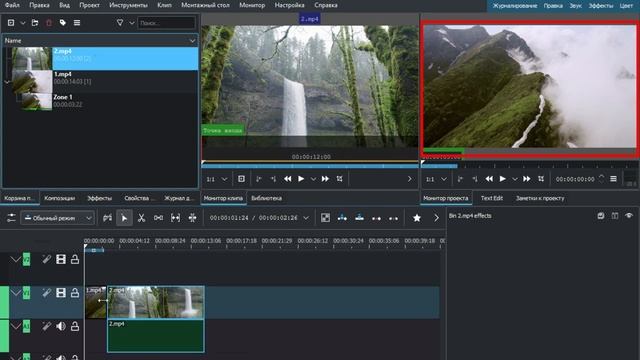Screen dimensions: 640x360
Task: Set zone out point in project monitor
Action: point(475,179)
